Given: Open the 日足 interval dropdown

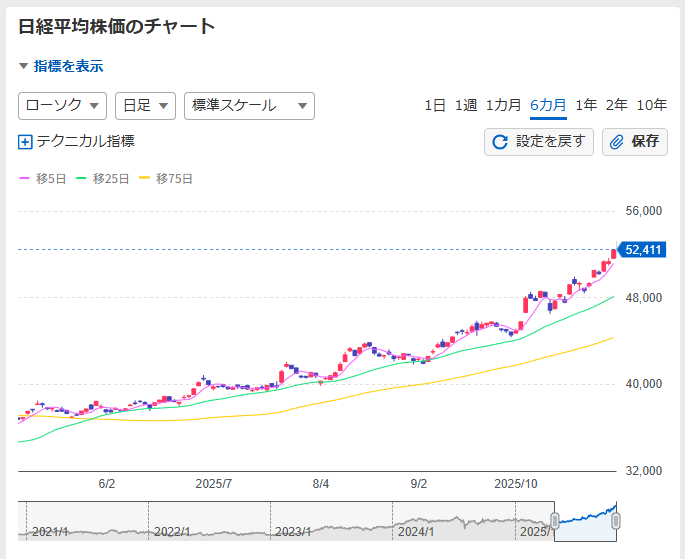Looking at the screenshot, I should tap(145, 106).
